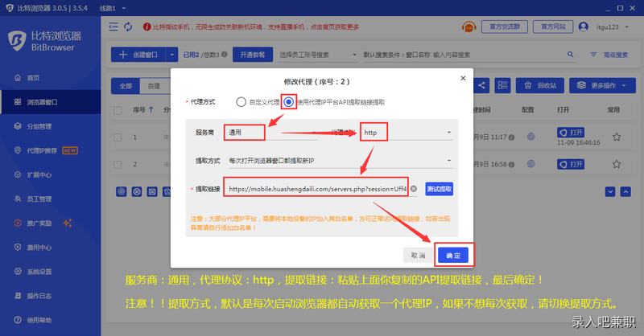Open 提取方式 dropdown
This screenshot has width=644, height=336.
click(341, 161)
